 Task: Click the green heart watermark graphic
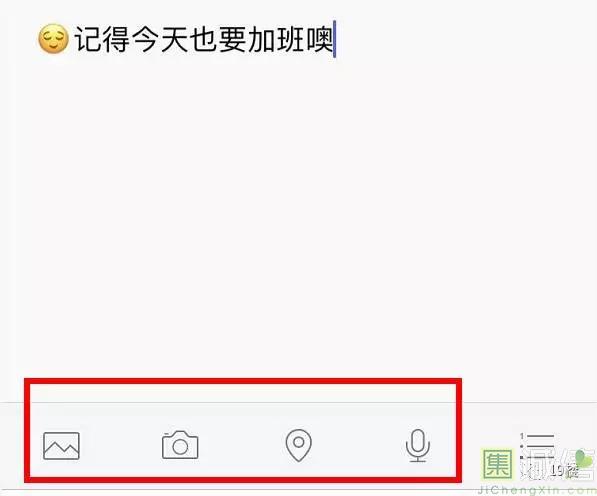coord(584,458)
